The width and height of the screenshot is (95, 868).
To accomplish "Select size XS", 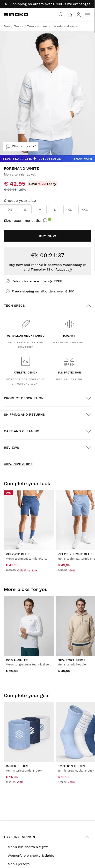I will pyautogui.click(x=10, y=210).
